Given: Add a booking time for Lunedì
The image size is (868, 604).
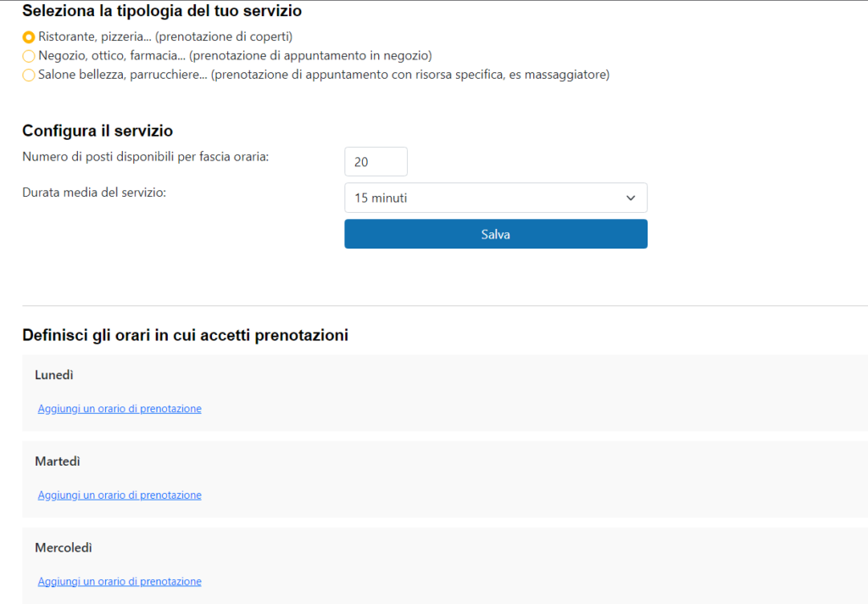Looking at the screenshot, I should tap(120, 409).
